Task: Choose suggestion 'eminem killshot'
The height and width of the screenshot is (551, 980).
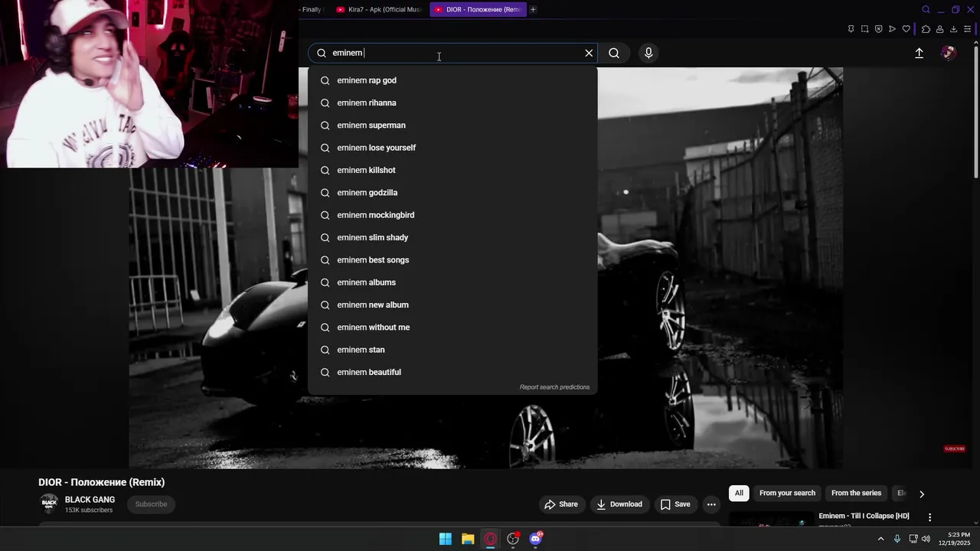Action: [x=452, y=170]
